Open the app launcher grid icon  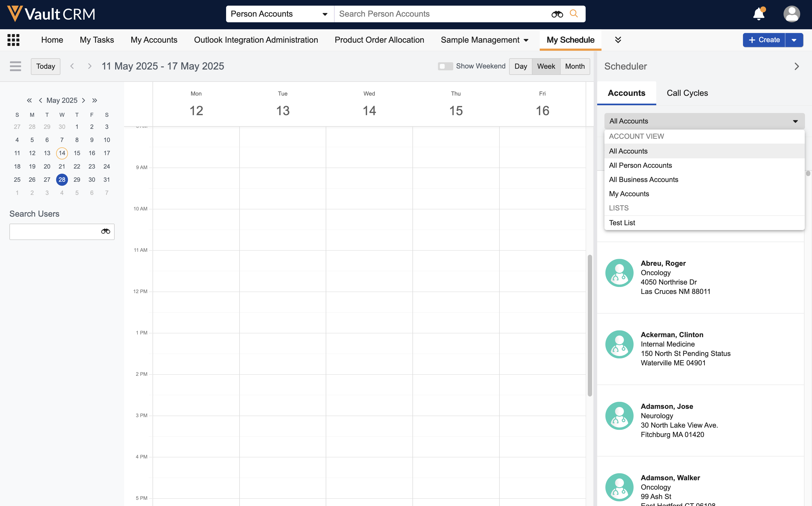(x=13, y=40)
